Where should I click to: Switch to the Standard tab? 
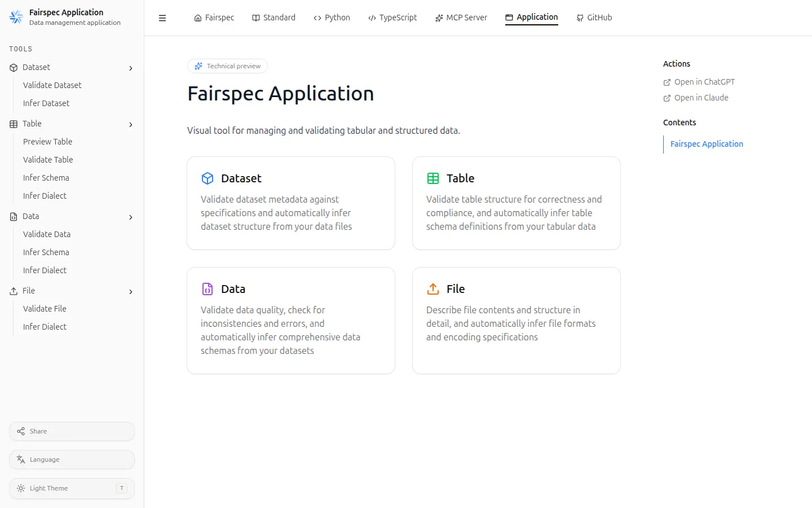(x=274, y=17)
